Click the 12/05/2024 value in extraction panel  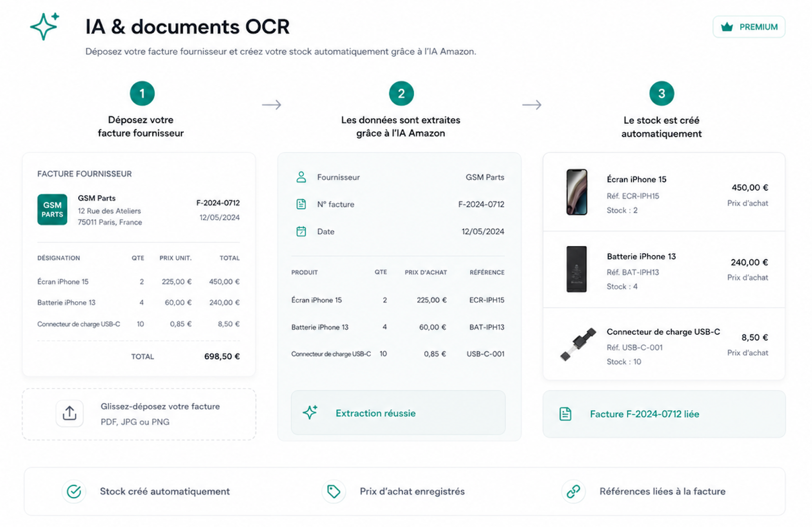coord(483,232)
